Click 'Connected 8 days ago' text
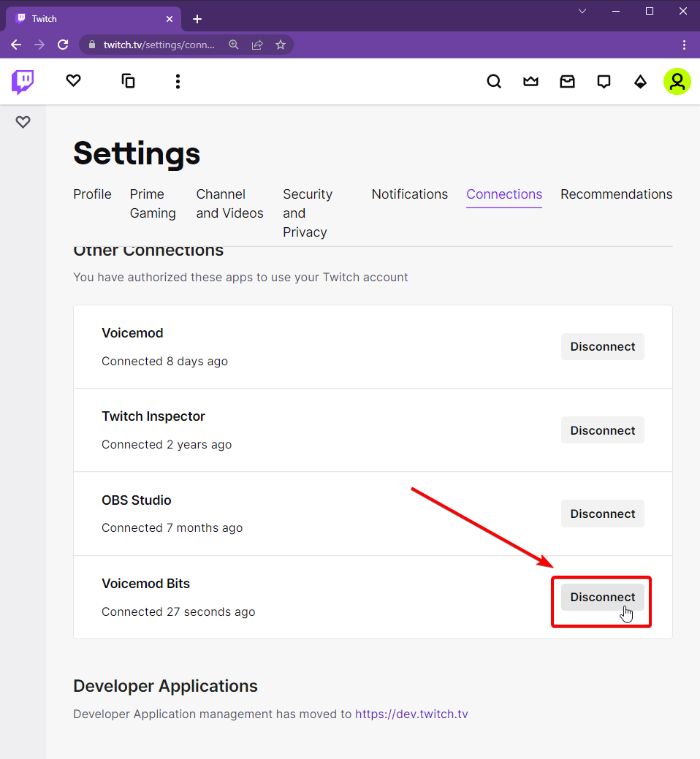The image size is (700, 759). click(x=164, y=361)
